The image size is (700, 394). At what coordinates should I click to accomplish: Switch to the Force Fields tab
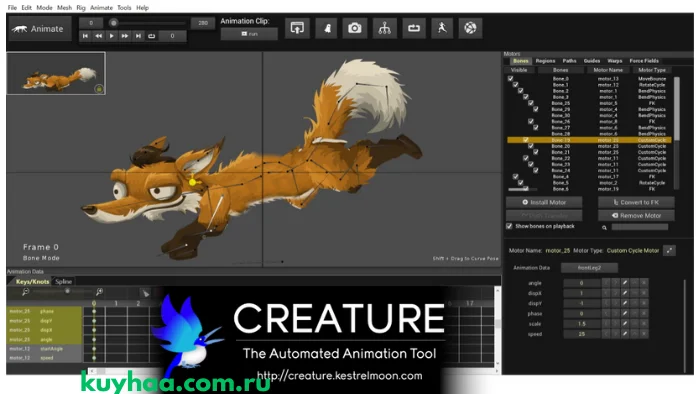[644, 61]
